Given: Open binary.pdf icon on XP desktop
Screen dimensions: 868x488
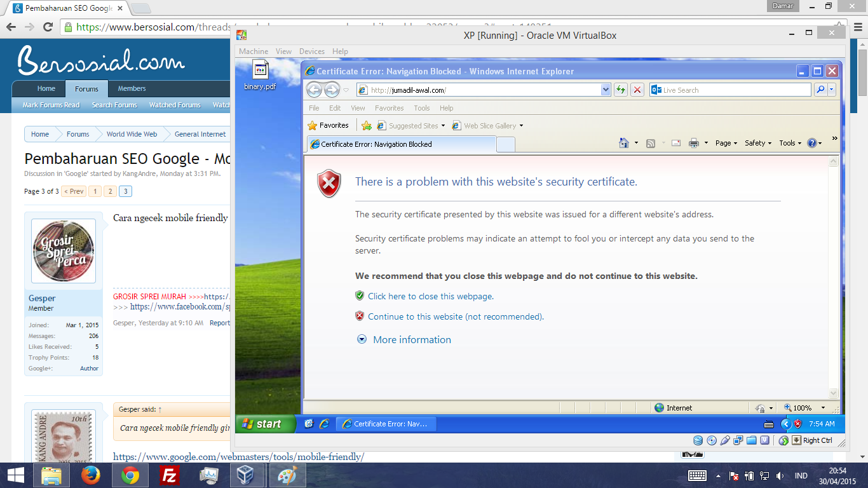Looking at the screenshot, I should tap(261, 76).
